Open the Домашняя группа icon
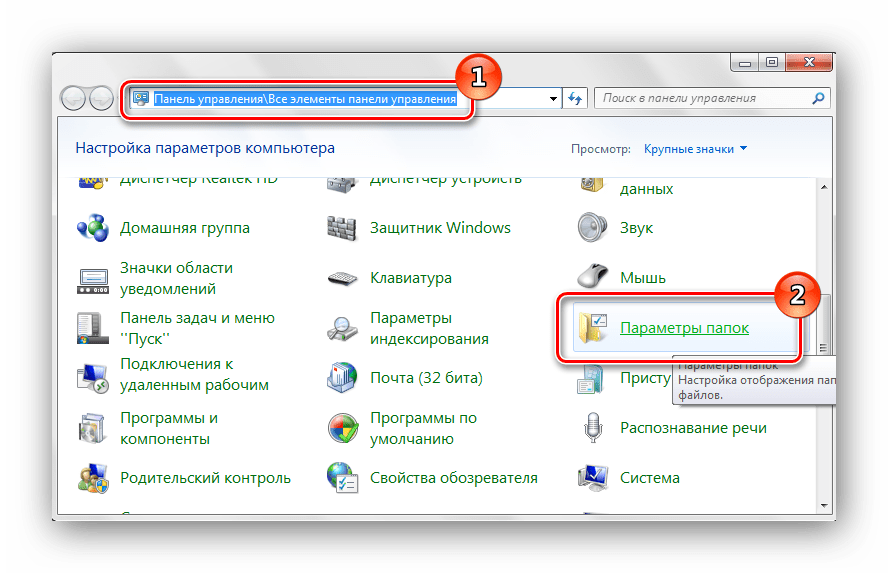The image size is (888, 573). pos(94,228)
